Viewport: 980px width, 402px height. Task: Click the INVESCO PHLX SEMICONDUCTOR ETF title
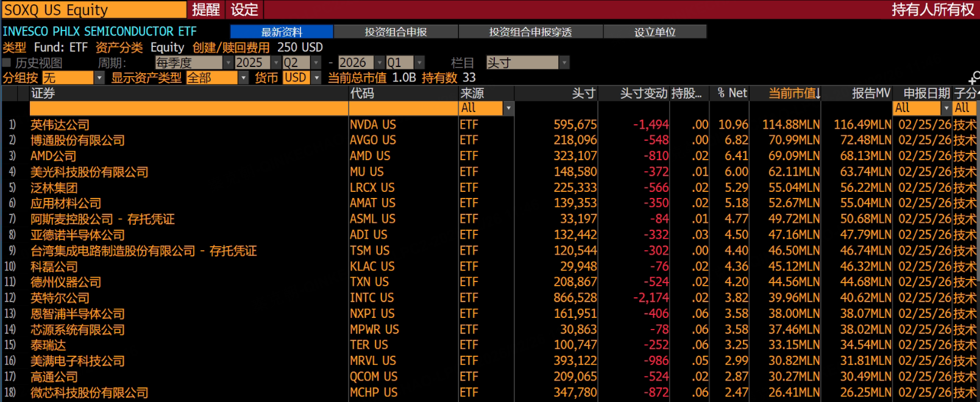[99, 32]
